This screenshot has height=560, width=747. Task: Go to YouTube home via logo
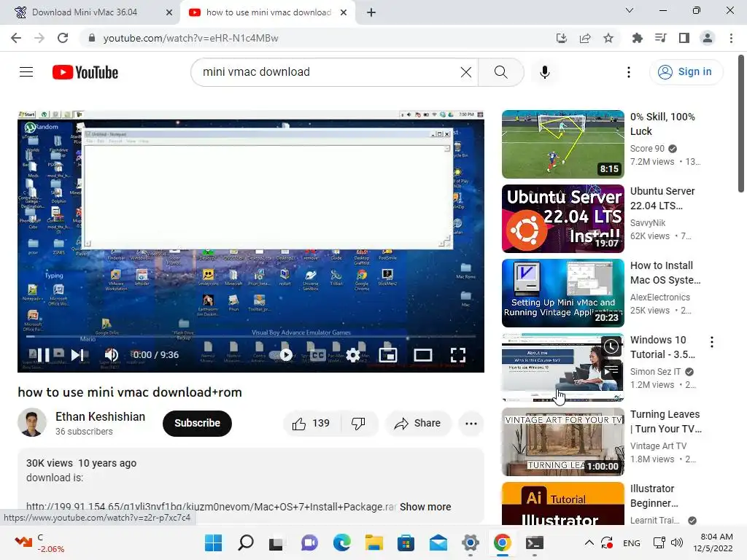[85, 72]
